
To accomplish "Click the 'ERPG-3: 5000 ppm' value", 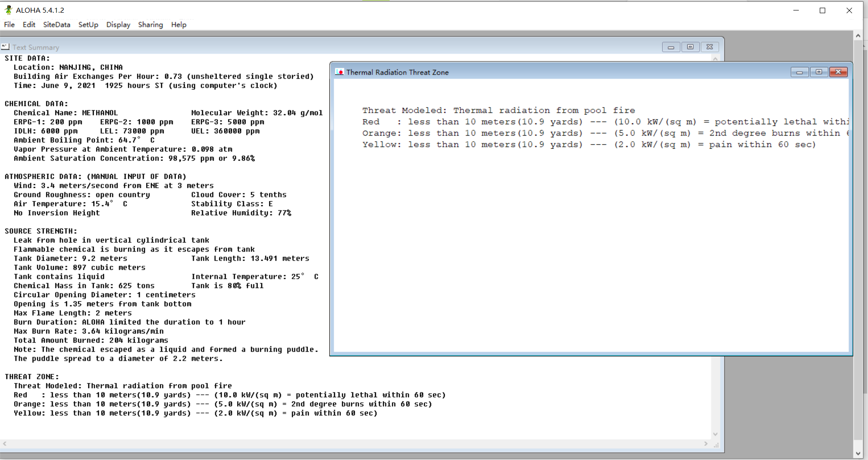I will point(228,122).
